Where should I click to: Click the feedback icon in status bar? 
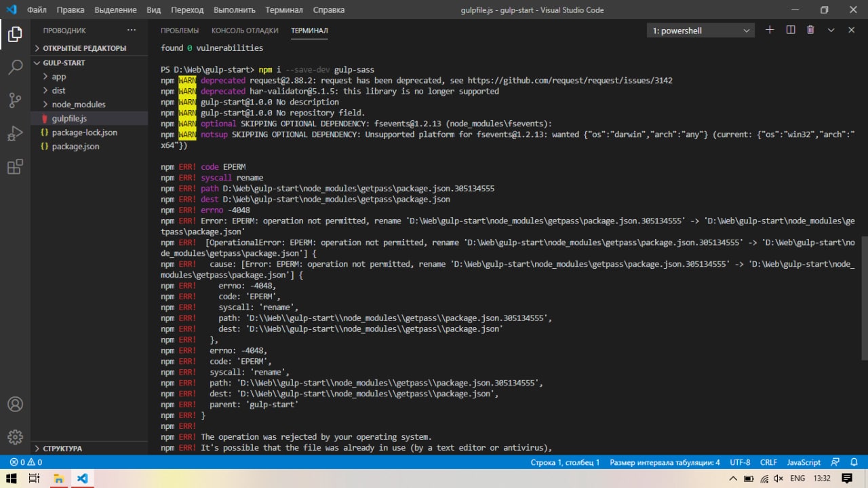click(x=835, y=462)
